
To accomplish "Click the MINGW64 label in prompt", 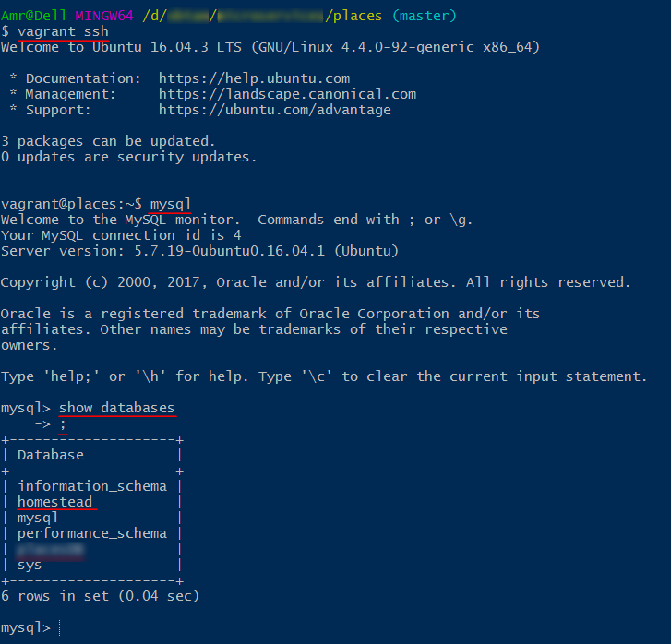I will coord(104,16).
